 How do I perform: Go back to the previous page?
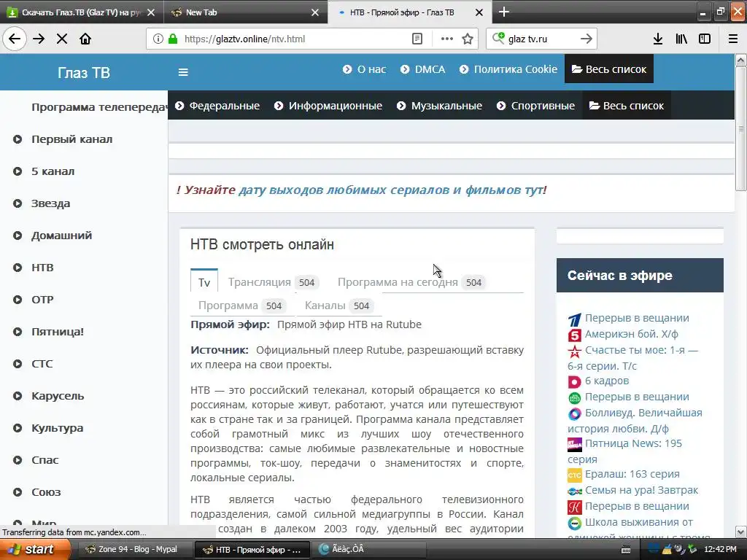[x=15, y=39]
